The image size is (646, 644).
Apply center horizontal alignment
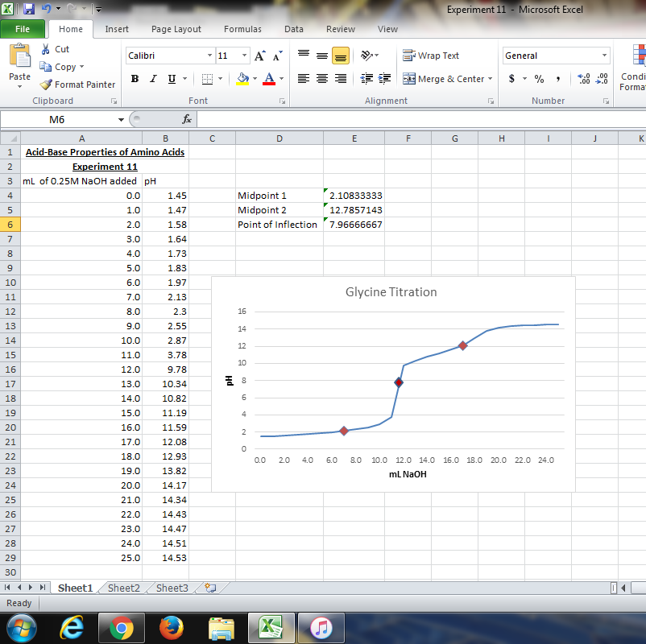pyautogui.click(x=322, y=79)
